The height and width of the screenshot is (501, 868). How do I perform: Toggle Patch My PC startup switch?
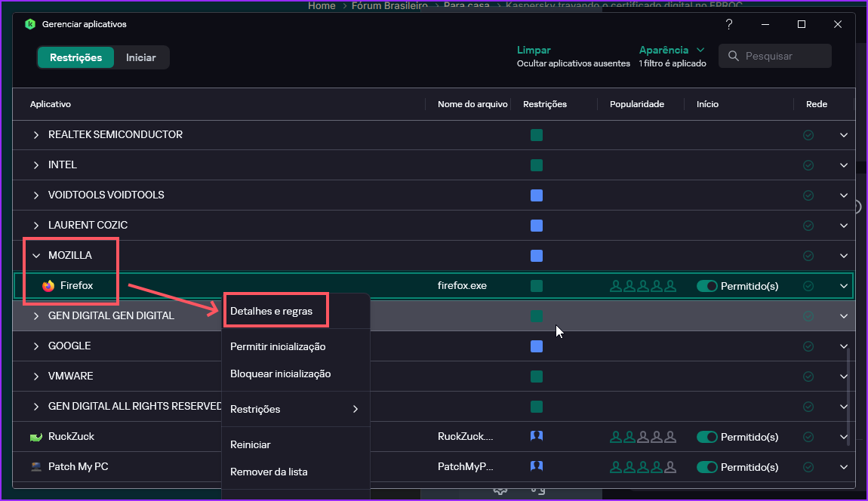coord(707,467)
